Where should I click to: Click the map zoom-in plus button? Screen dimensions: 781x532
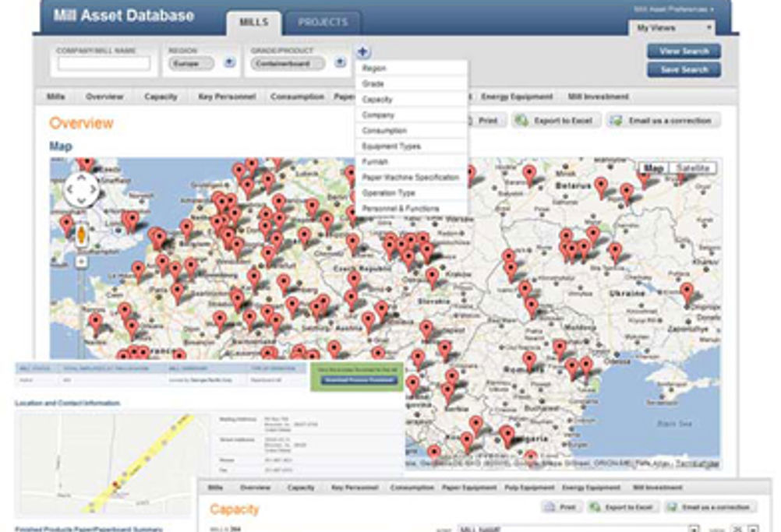click(82, 262)
